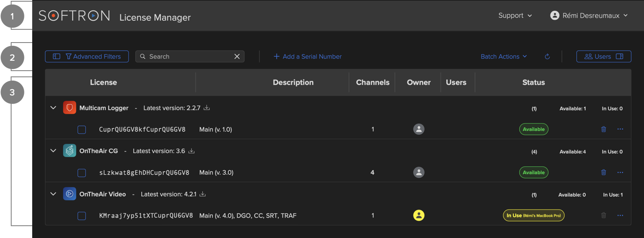Open Advanced Filters panel
Viewport: 644px width, 238px height.
(x=87, y=57)
